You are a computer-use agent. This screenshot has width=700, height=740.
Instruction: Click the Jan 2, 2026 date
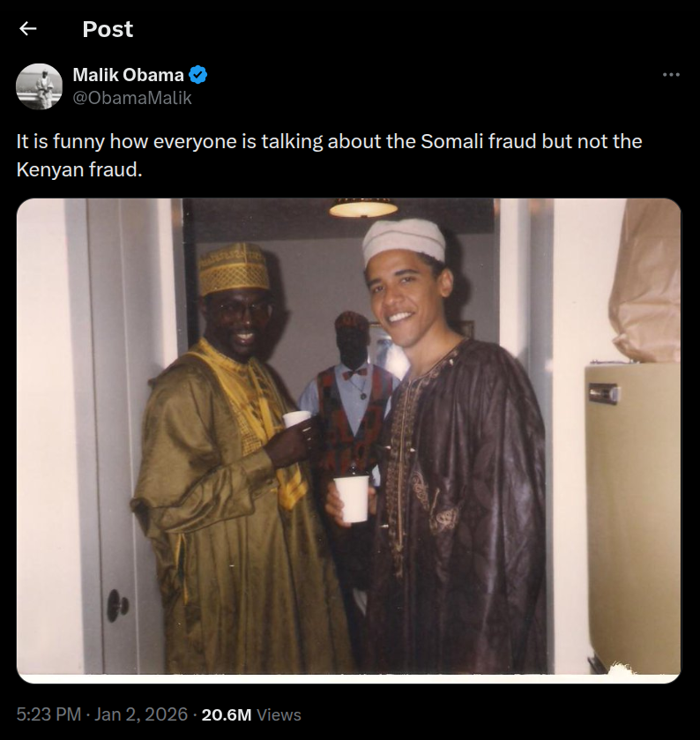click(143, 714)
